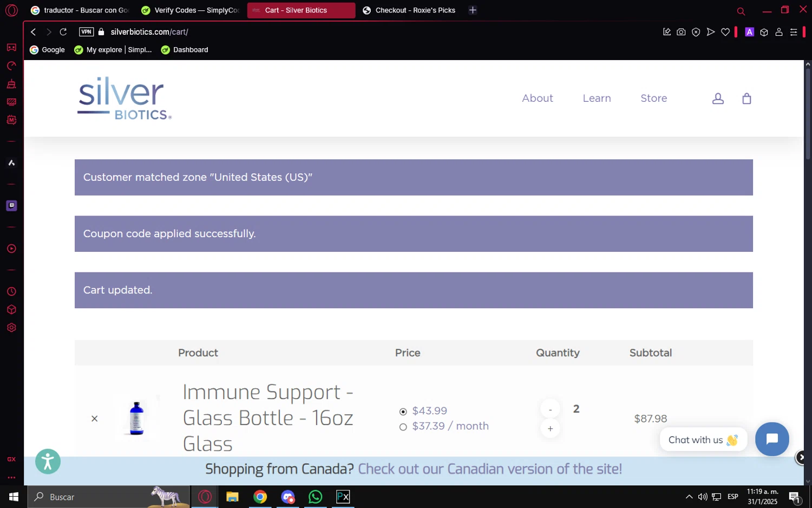812x508 pixels.
Task: Remove Immune Support item with X
Action: (95, 419)
